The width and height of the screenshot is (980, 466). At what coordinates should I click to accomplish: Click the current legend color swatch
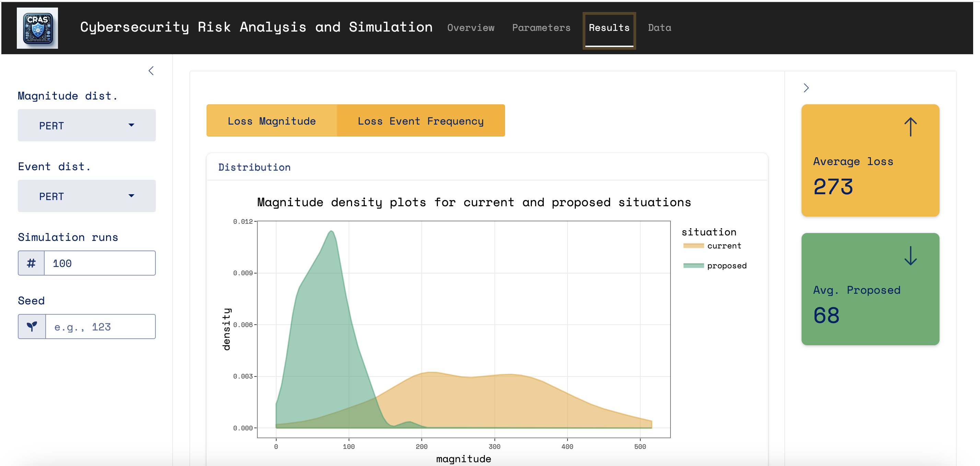click(x=693, y=246)
